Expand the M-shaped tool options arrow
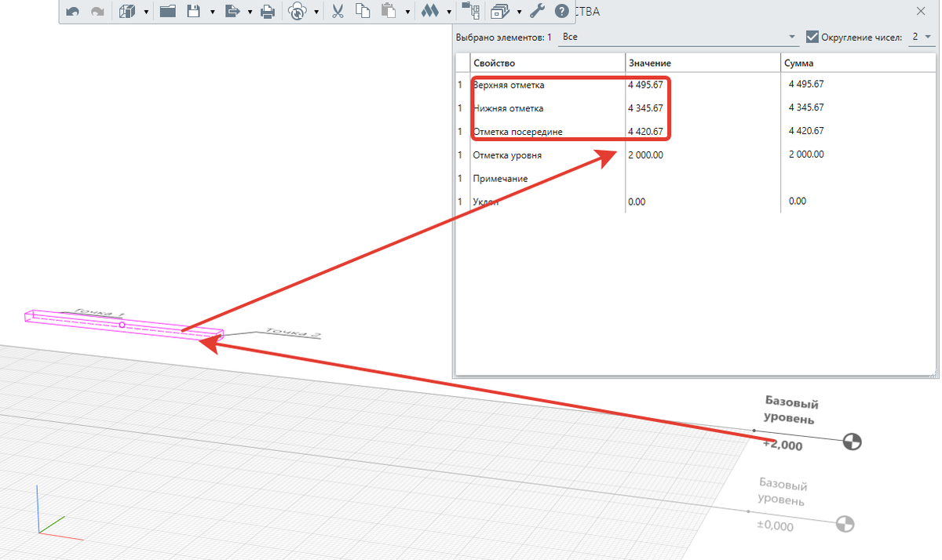Screen dimensions: 942x560 (x=449, y=13)
